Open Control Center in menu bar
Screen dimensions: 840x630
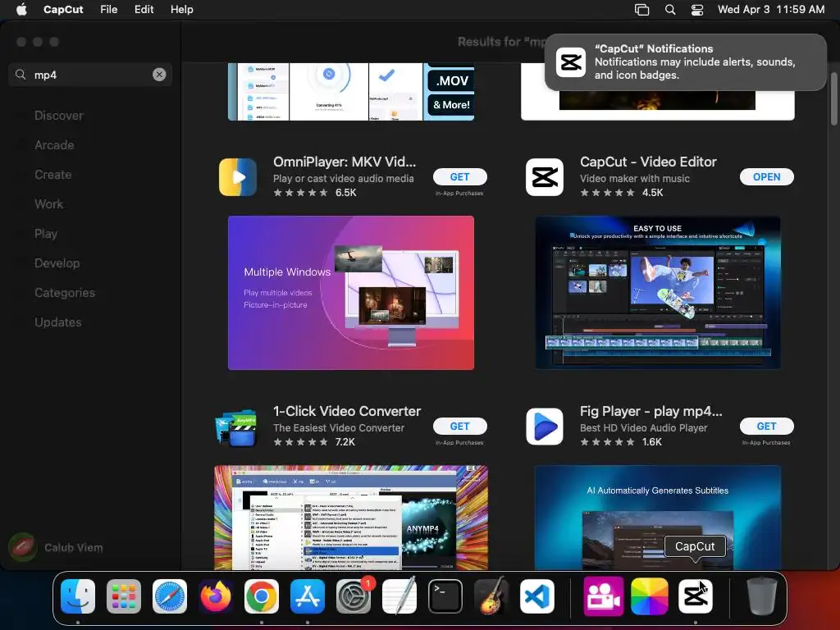tap(697, 10)
